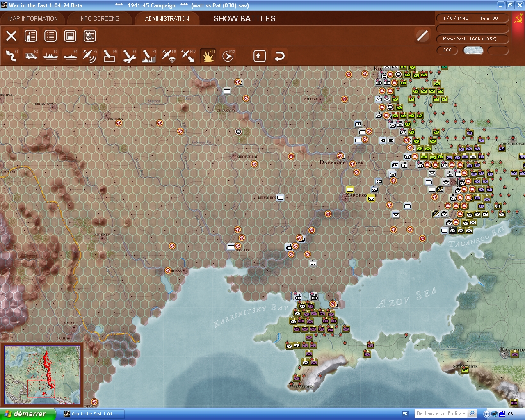Image resolution: width=525 pixels, height=420 pixels.
Task: Click the Kirovograd city label
Action: click(x=247, y=157)
